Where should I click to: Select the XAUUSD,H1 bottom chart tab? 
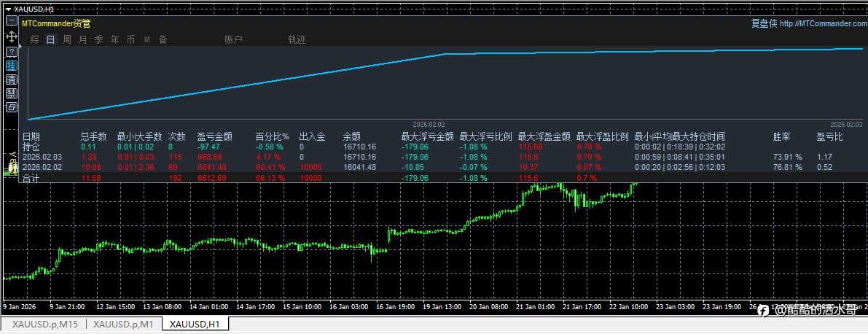(195, 324)
